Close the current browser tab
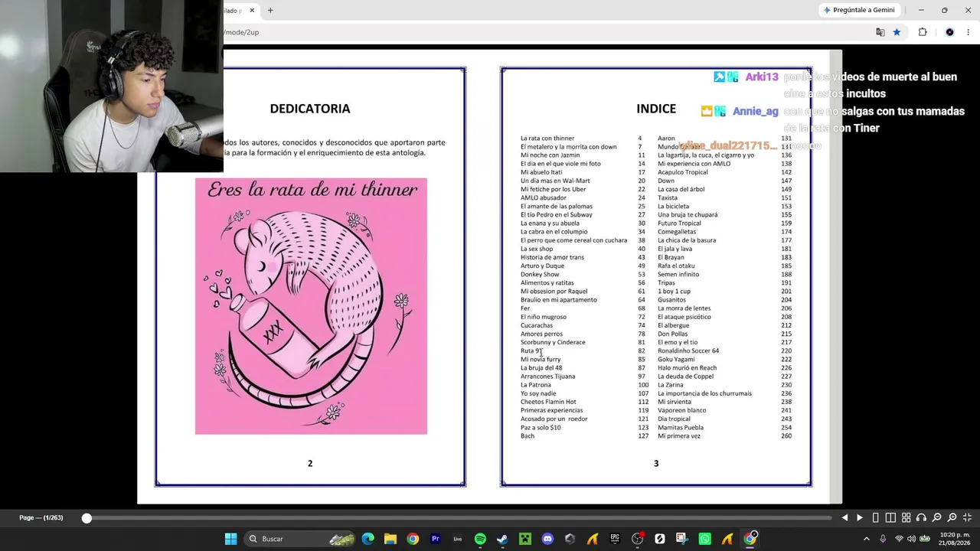 pyautogui.click(x=251, y=10)
